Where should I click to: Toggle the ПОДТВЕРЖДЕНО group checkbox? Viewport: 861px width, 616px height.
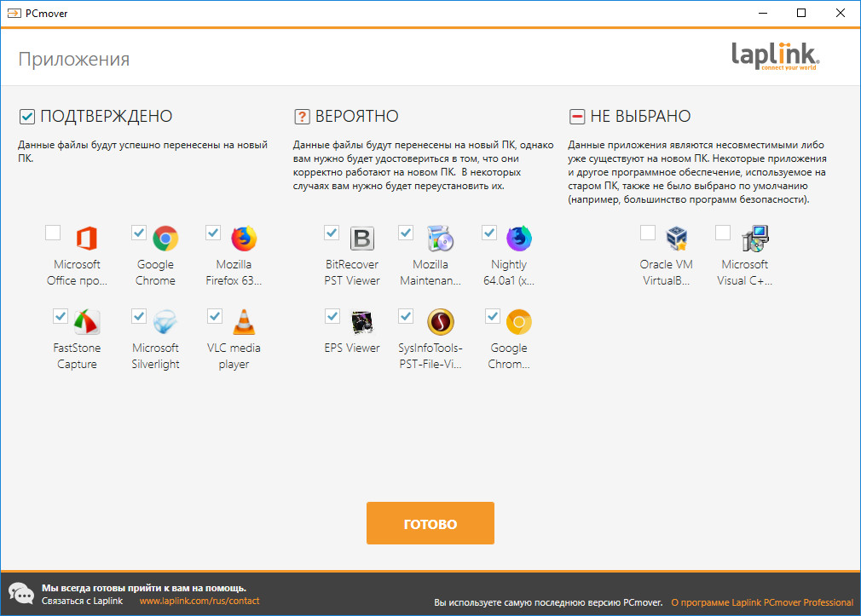26,117
